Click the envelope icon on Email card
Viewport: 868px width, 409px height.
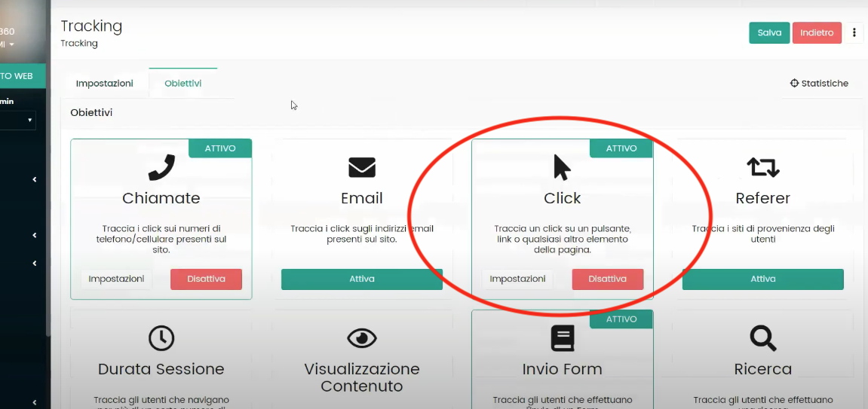(x=362, y=167)
